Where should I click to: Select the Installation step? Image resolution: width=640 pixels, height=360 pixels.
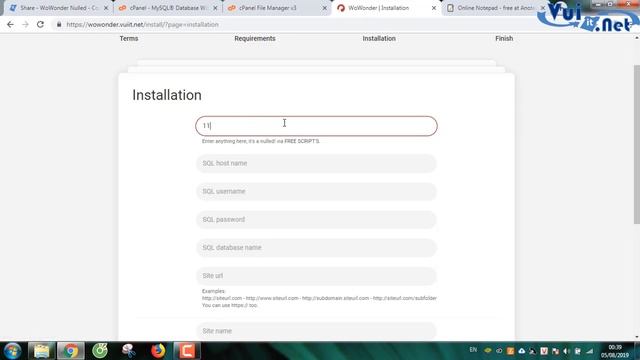tap(379, 38)
